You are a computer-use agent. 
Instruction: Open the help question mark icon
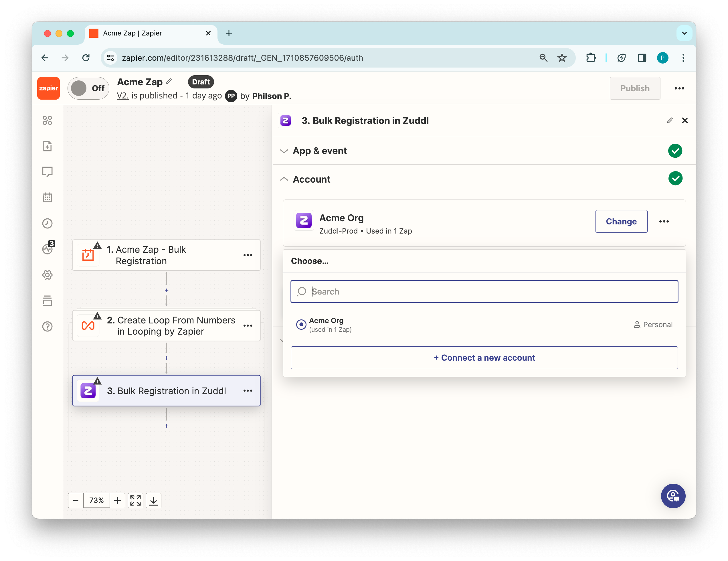coord(47,326)
